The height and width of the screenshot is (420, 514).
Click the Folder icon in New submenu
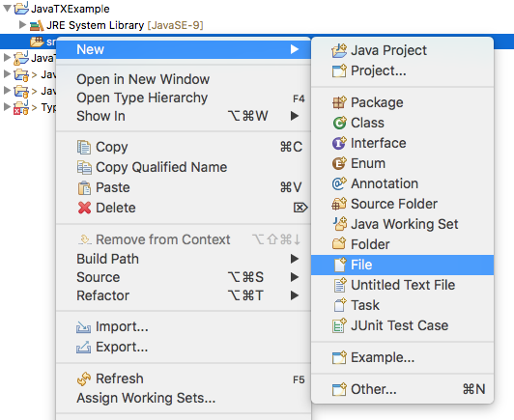[x=339, y=244]
